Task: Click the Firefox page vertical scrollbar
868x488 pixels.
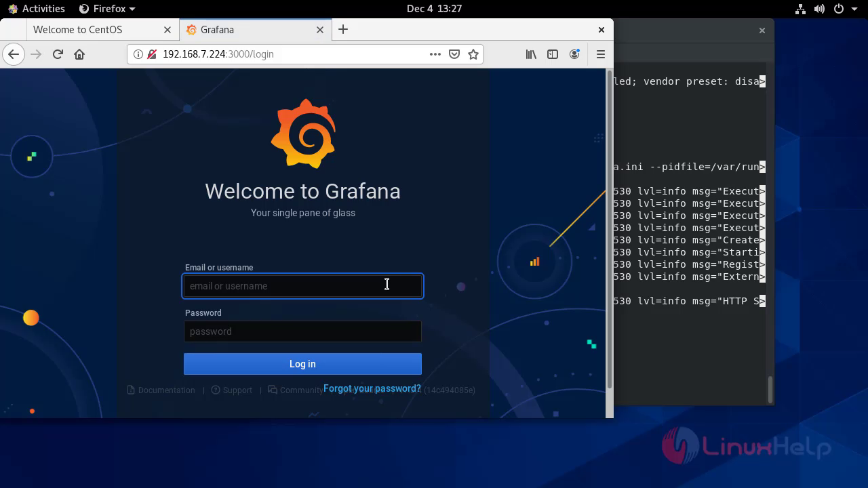Action: click(x=609, y=230)
